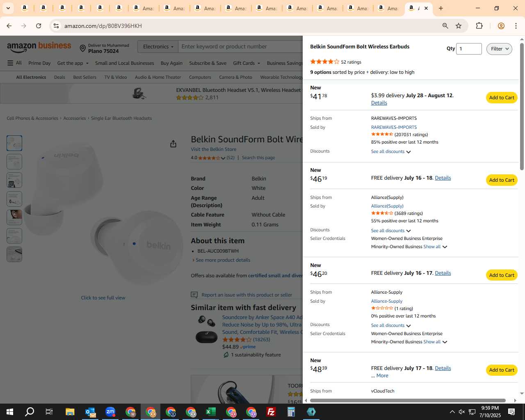Click the zoom magnifier icon in address bar
The width and height of the screenshot is (525, 420).
click(x=445, y=26)
